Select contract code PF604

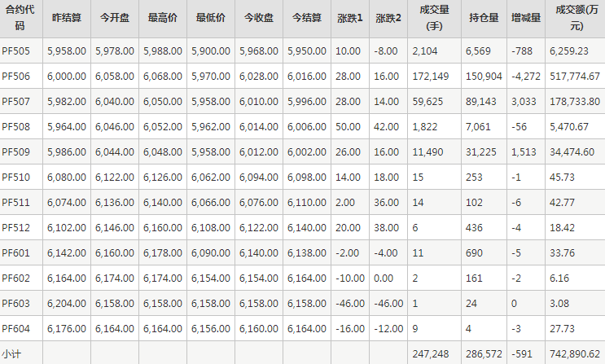[x=15, y=328]
